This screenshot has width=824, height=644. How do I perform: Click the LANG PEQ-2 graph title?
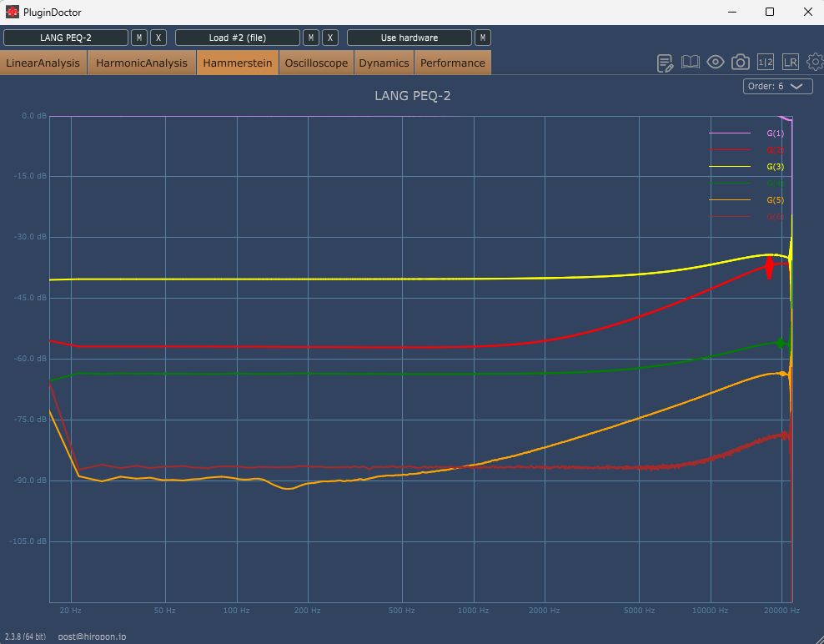413,96
